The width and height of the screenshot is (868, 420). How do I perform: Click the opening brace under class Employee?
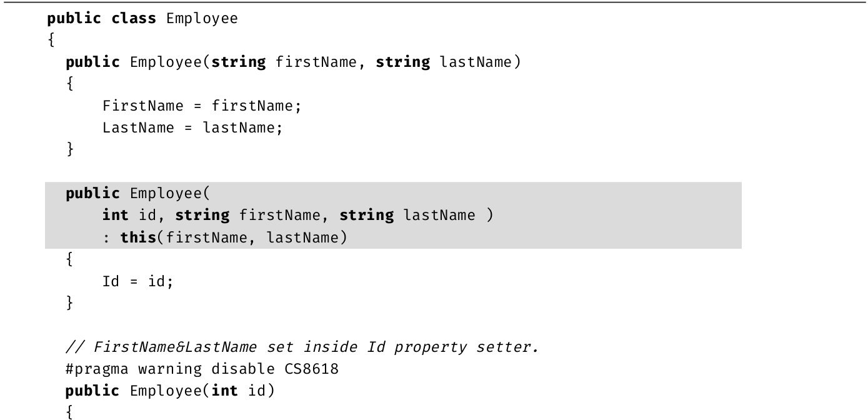51,40
